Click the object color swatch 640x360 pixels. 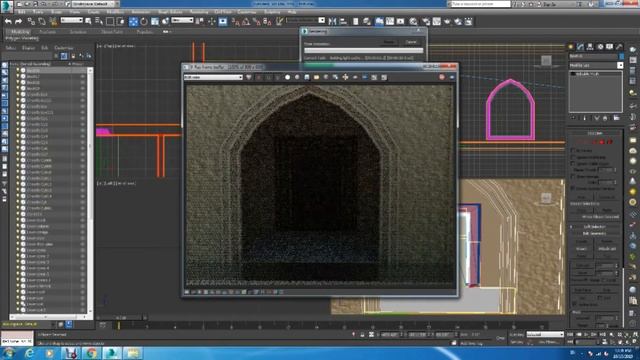(621, 56)
